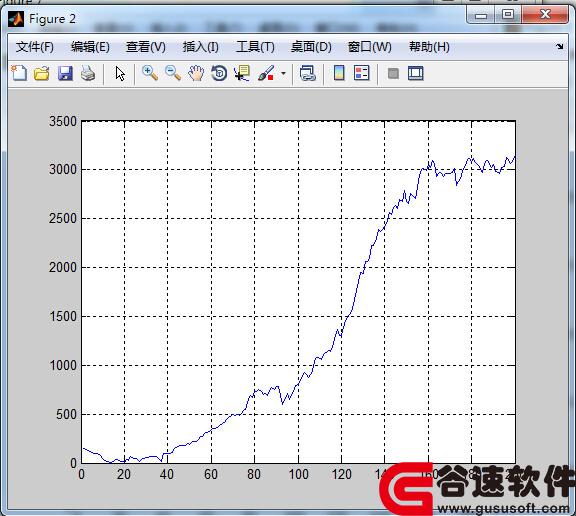576x516 pixels.
Task: Click the 500 y-axis tick label
Action: tap(66, 414)
